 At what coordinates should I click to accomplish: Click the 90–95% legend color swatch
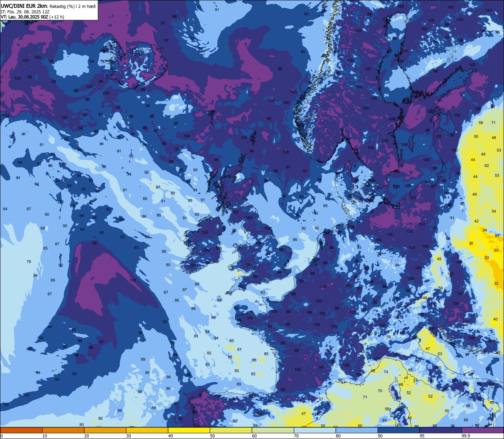point(398,430)
